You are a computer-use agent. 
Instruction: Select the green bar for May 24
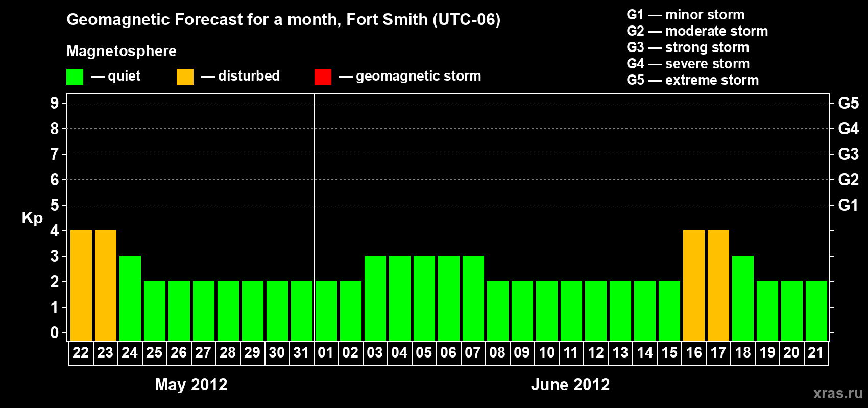(x=130, y=298)
